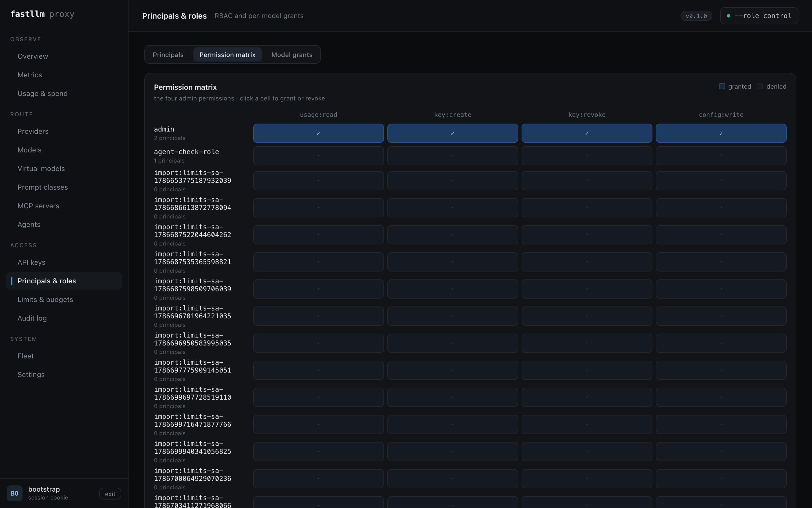
Task: Click the bootstrap username text
Action: click(x=44, y=489)
